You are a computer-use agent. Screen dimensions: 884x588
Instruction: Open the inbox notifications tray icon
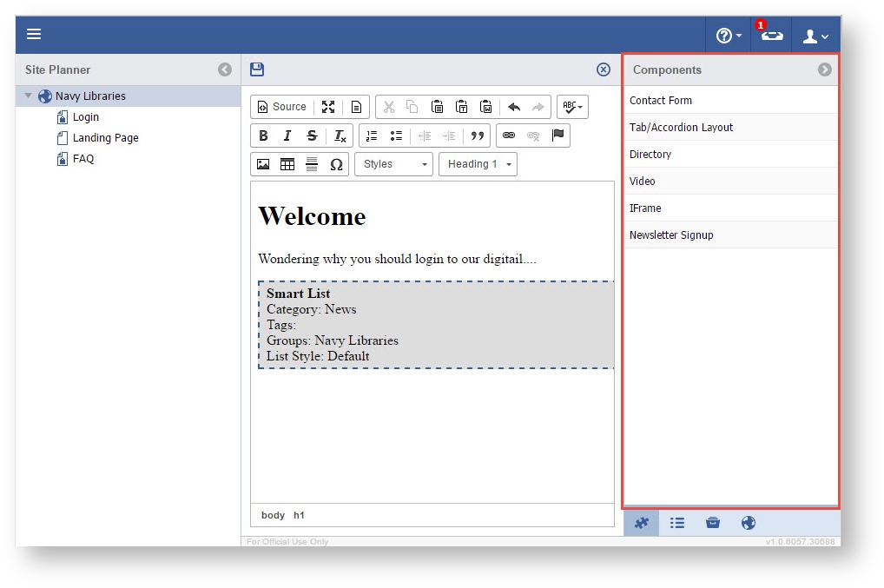pyautogui.click(x=772, y=36)
